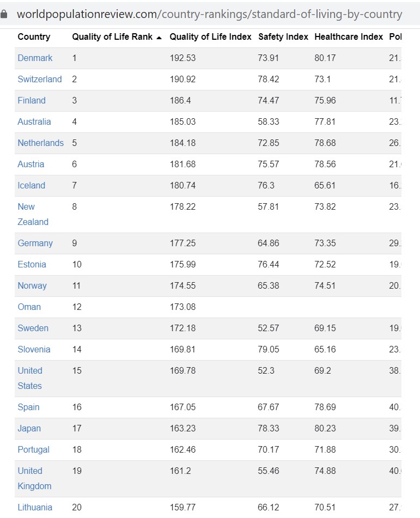Open the Oman country link
The width and height of the screenshot is (420, 518).
(29, 307)
